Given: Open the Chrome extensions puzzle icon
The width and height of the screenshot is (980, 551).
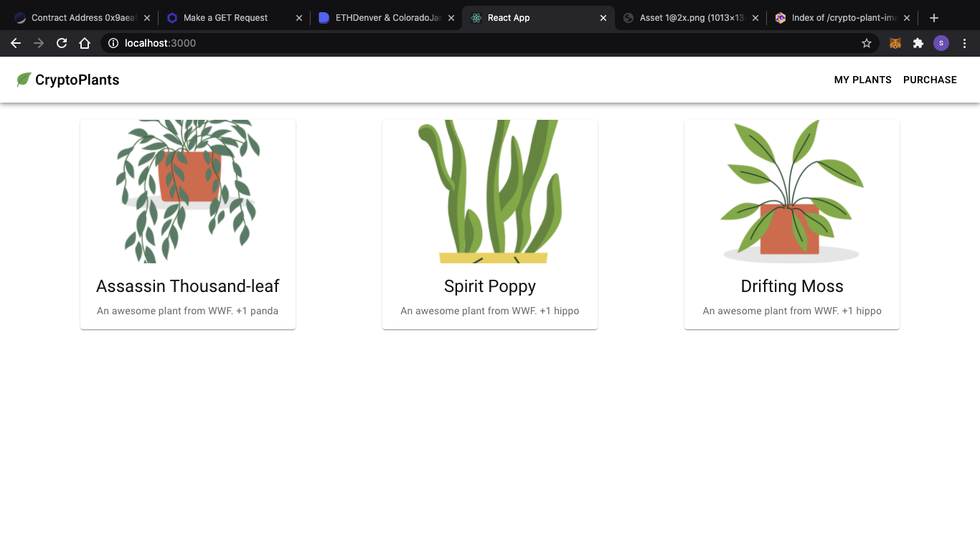Looking at the screenshot, I should point(918,43).
